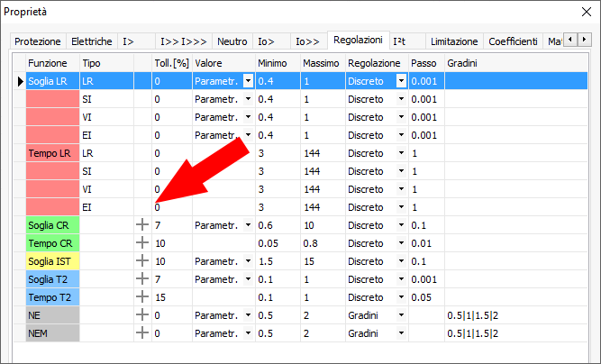The image size is (601, 364).
Task: Switch to the Protezione tab
Action: (x=38, y=41)
